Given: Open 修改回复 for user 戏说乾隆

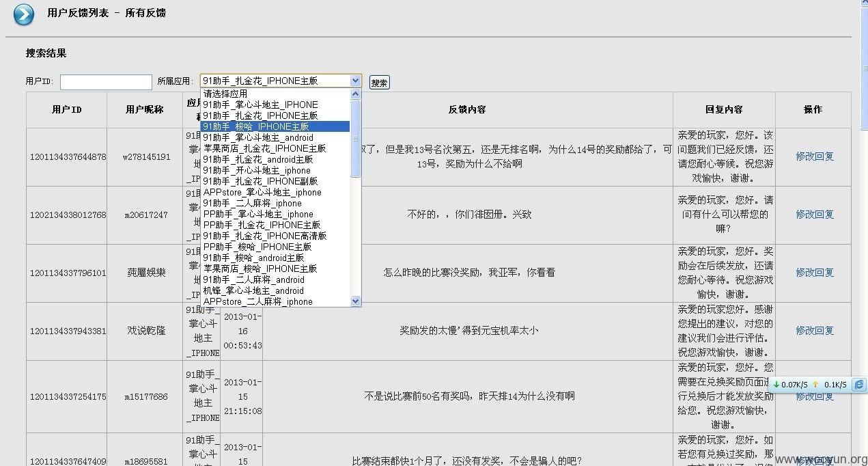Looking at the screenshot, I should (x=814, y=331).
